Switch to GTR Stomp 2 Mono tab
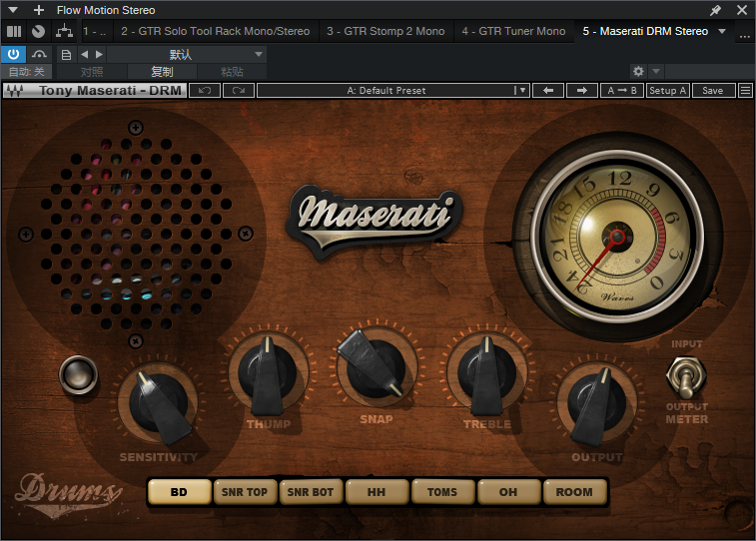Screen dimensions: 756x541 coord(385,31)
